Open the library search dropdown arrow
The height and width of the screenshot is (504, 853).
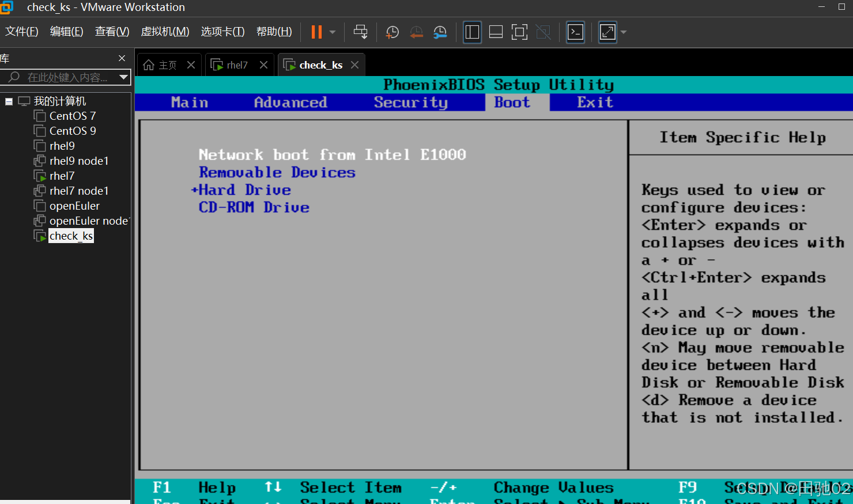tap(123, 77)
